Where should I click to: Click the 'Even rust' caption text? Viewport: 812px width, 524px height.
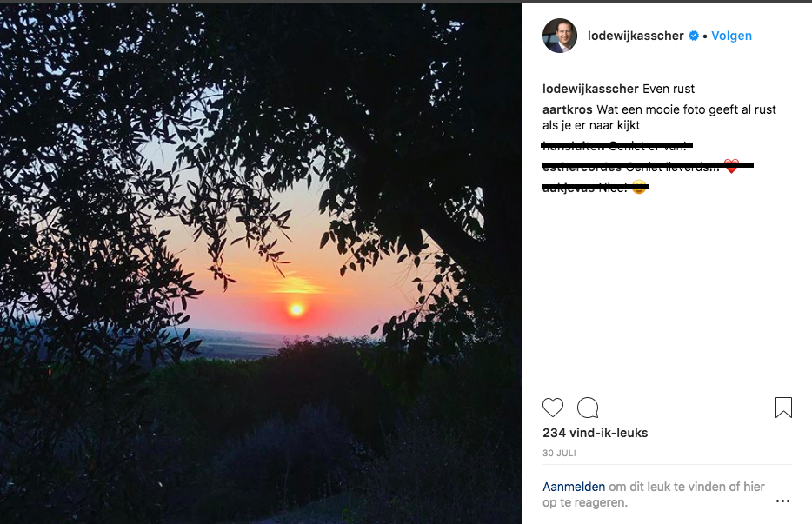coord(669,89)
